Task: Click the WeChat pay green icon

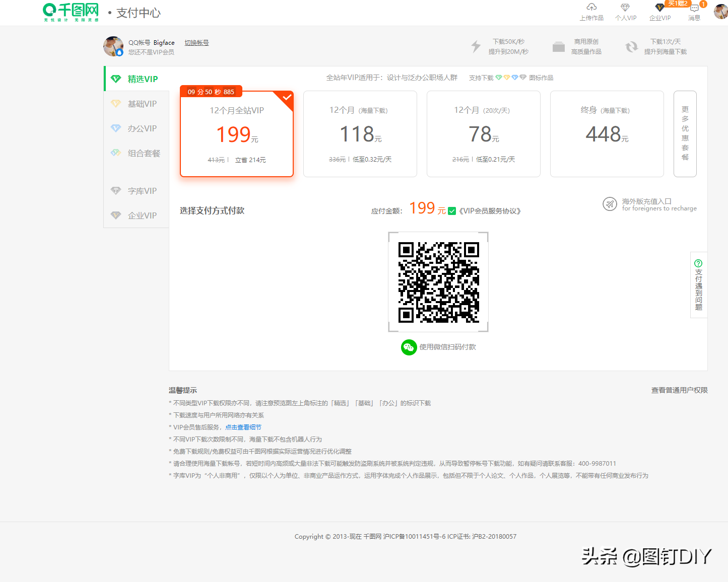Action: click(x=409, y=347)
